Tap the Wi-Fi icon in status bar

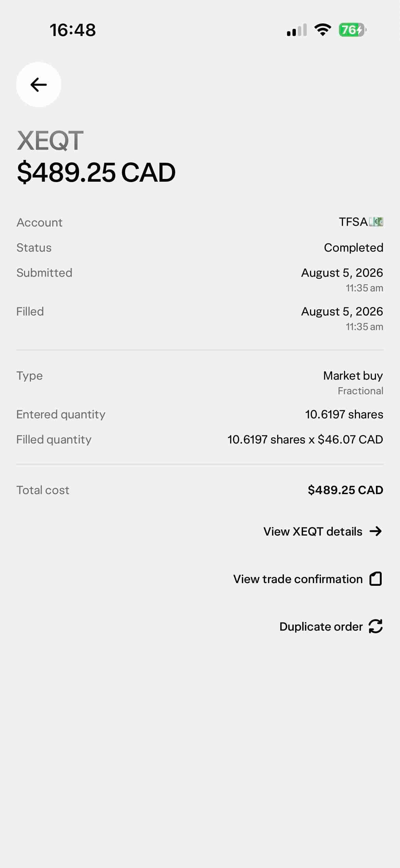tap(323, 30)
